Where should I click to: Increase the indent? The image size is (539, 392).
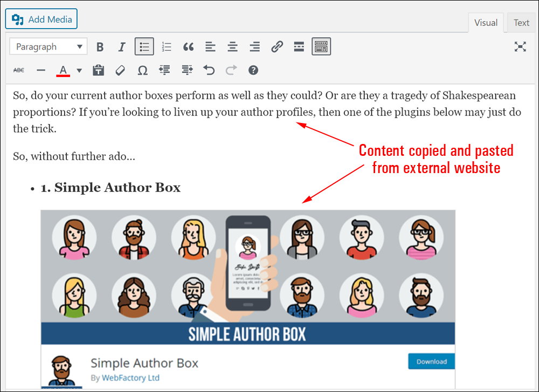(187, 70)
